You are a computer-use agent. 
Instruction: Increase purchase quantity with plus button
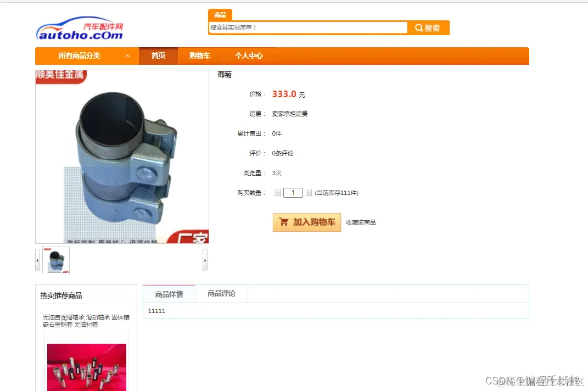tap(309, 193)
